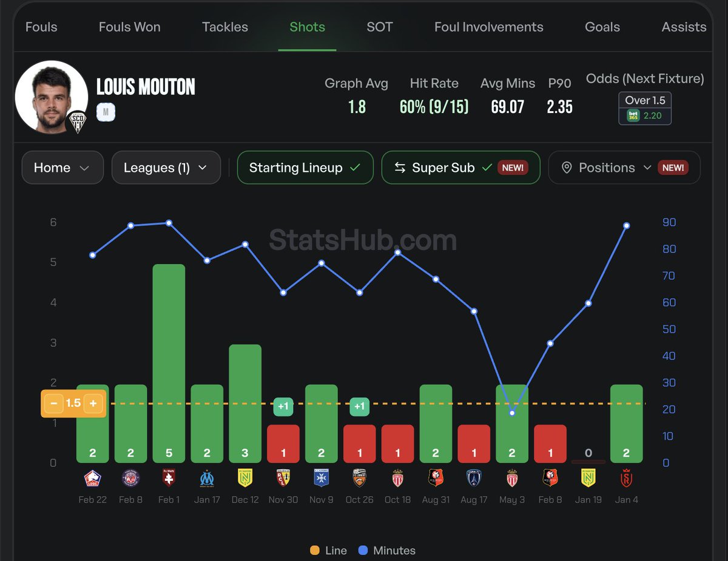This screenshot has width=728, height=561.
Task: Open the Positions dropdown
Action: pos(624,168)
